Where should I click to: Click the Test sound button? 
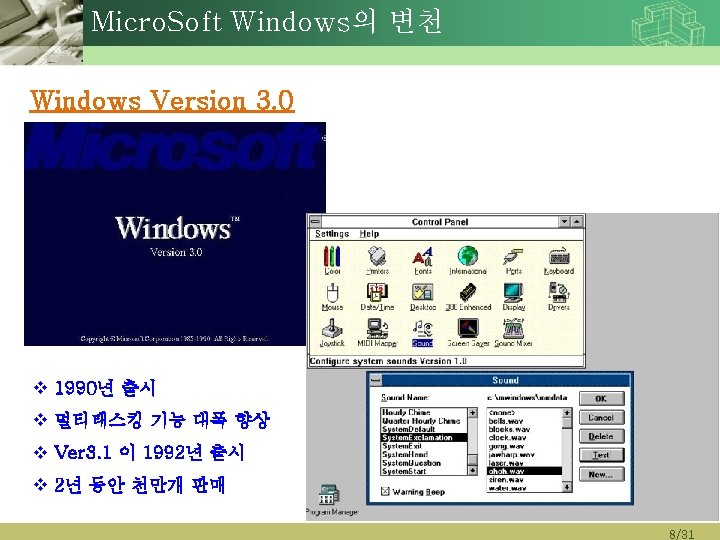[x=601, y=455]
